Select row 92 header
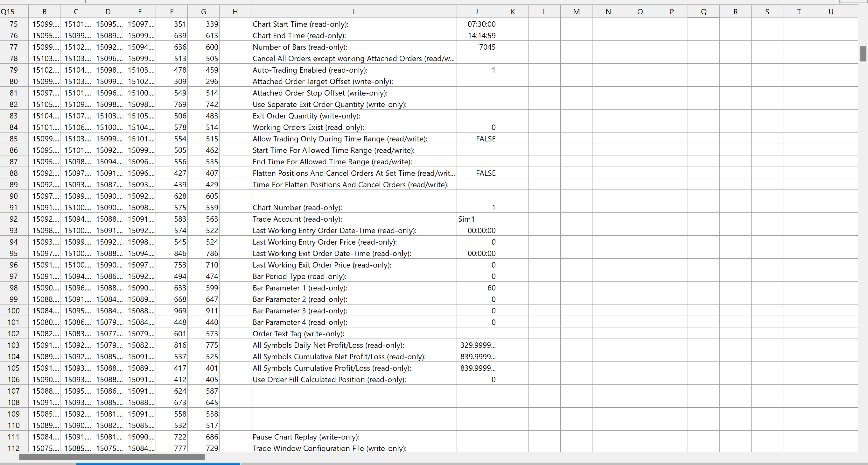The image size is (868, 465). (13, 219)
